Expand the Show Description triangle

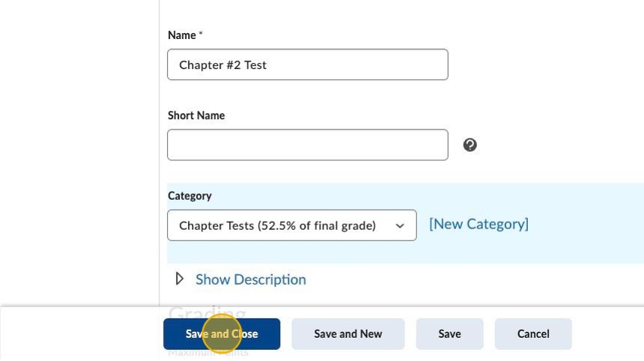click(x=180, y=279)
